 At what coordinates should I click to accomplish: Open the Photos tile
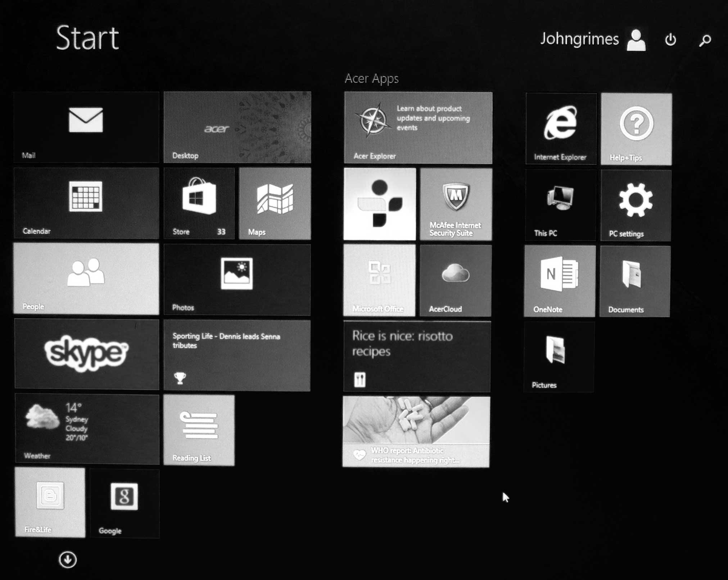[x=237, y=280]
